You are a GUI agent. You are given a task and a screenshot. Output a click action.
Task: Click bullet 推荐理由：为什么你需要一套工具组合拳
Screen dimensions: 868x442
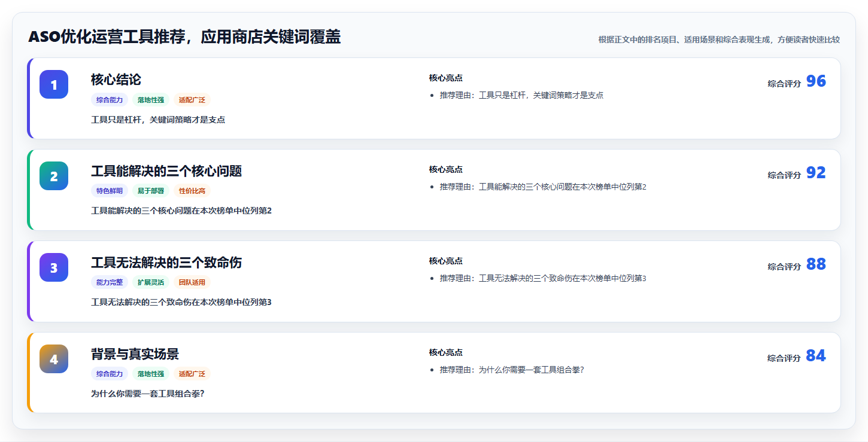(x=512, y=370)
